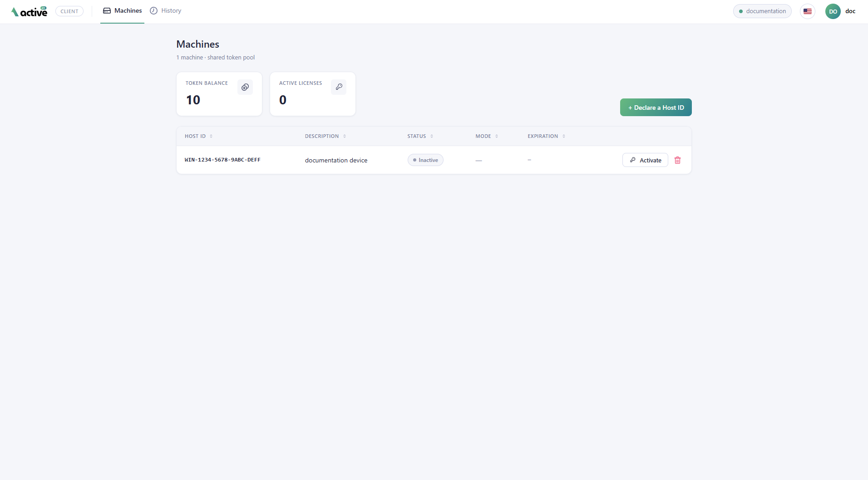Open the DO user avatar menu
868x480 pixels.
(x=833, y=11)
